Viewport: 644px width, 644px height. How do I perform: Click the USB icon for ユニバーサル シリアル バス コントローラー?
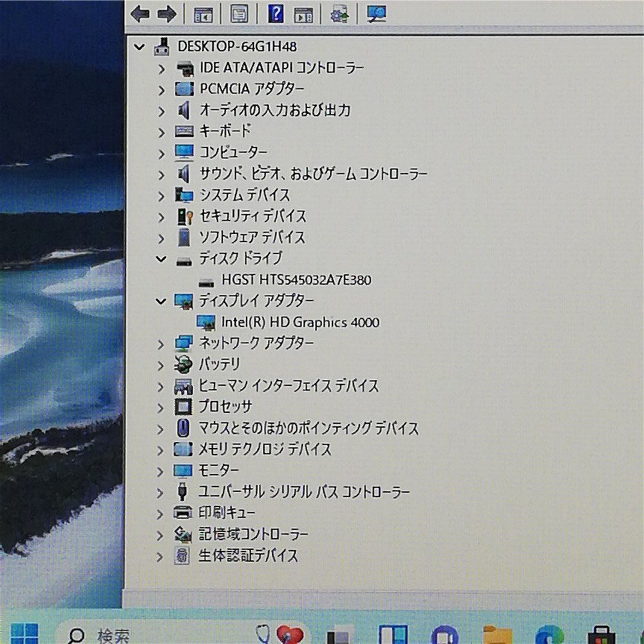coord(182,491)
